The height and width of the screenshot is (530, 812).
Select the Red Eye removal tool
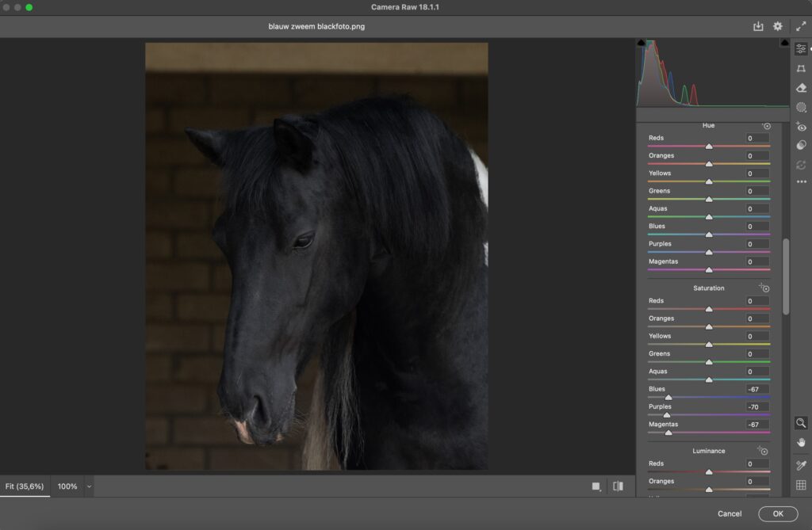tap(801, 127)
